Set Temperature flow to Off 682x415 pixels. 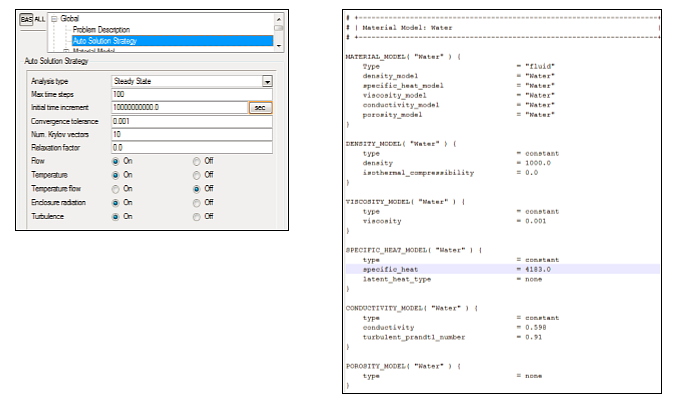click(197, 189)
